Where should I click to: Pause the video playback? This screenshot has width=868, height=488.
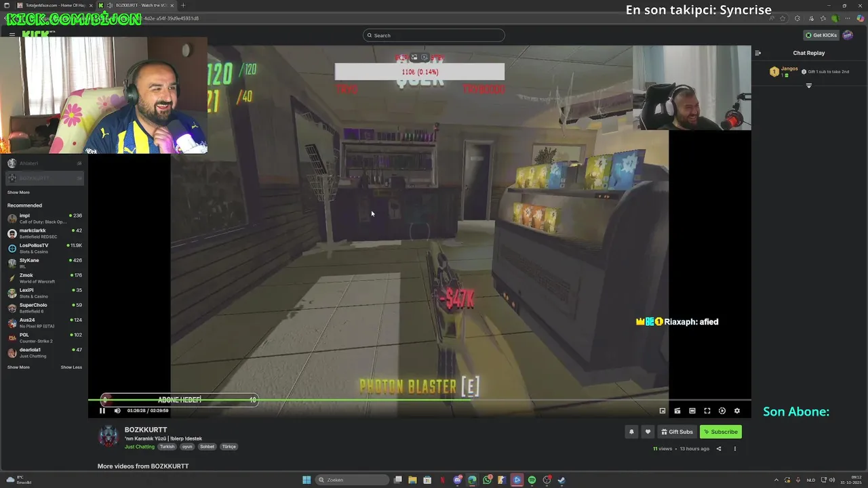tap(102, 411)
